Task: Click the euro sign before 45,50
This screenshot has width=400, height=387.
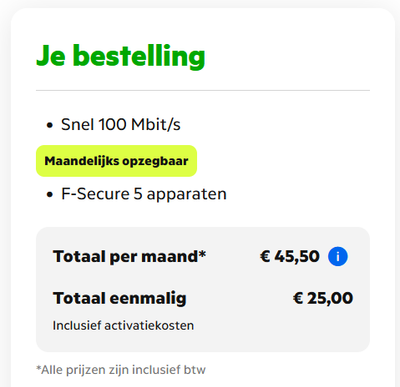Action: point(265,257)
